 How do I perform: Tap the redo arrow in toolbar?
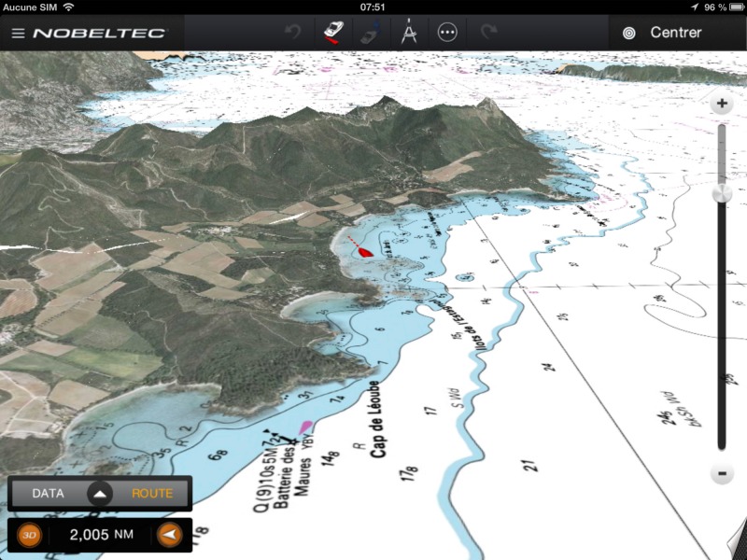click(x=487, y=33)
